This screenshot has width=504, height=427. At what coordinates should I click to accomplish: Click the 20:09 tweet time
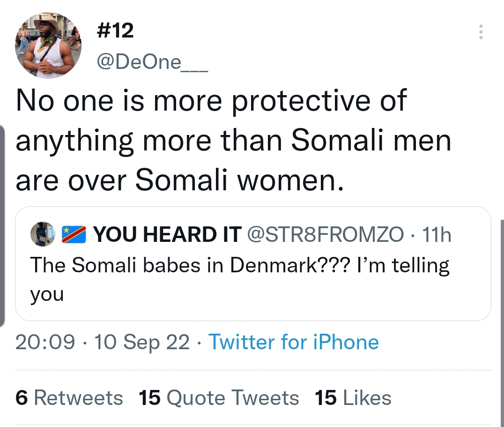[x=44, y=342]
